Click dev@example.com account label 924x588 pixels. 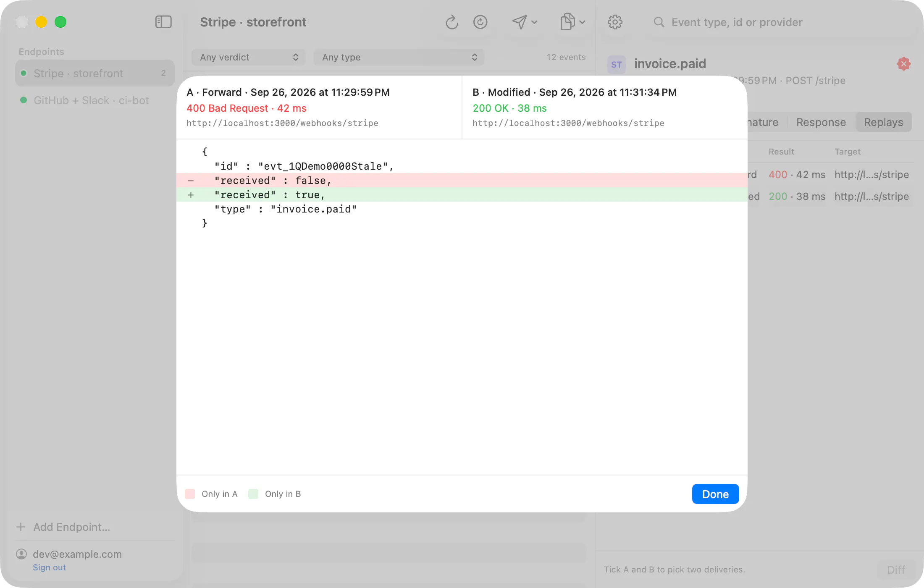coord(77,554)
